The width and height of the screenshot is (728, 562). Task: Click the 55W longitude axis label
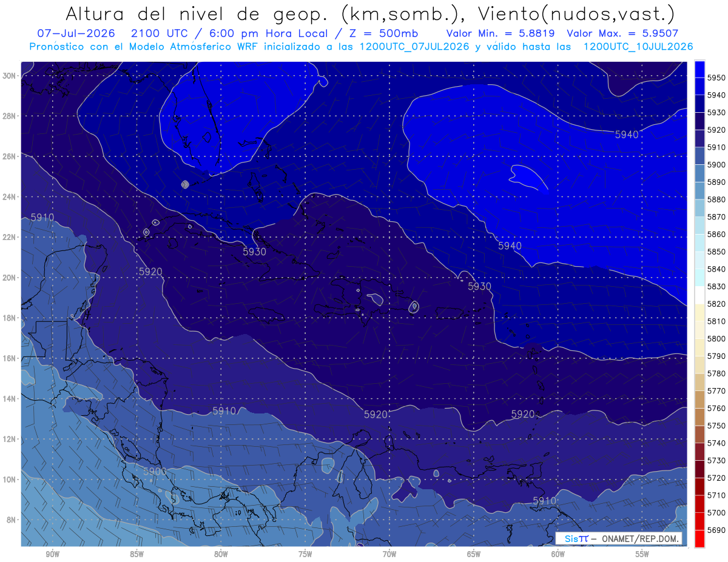click(x=642, y=554)
